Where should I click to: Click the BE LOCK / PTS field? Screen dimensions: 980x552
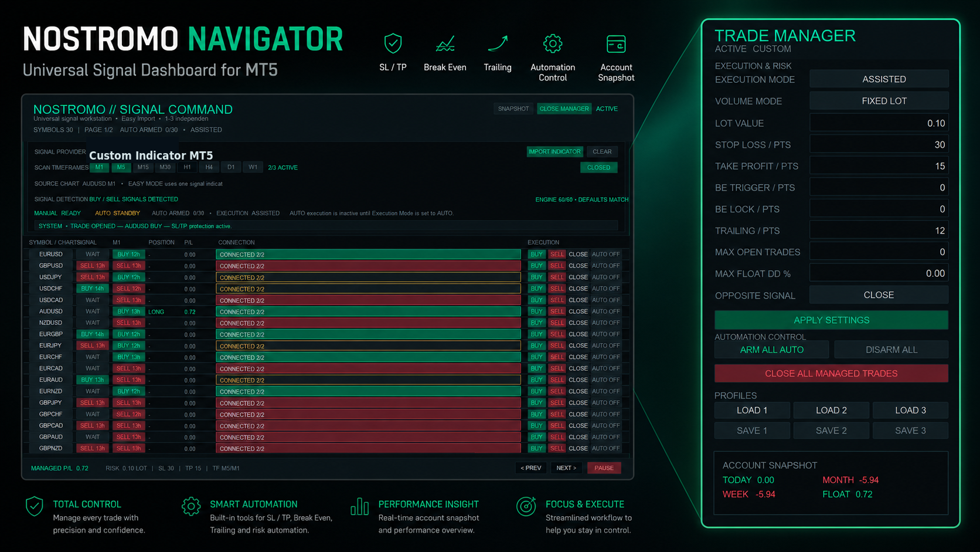coord(879,209)
